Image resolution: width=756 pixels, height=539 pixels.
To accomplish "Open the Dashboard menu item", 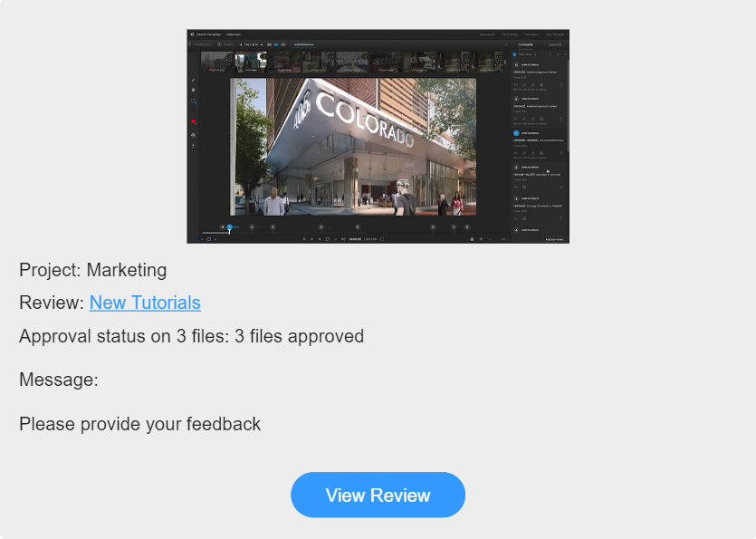I will pyautogui.click(x=487, y=34).
